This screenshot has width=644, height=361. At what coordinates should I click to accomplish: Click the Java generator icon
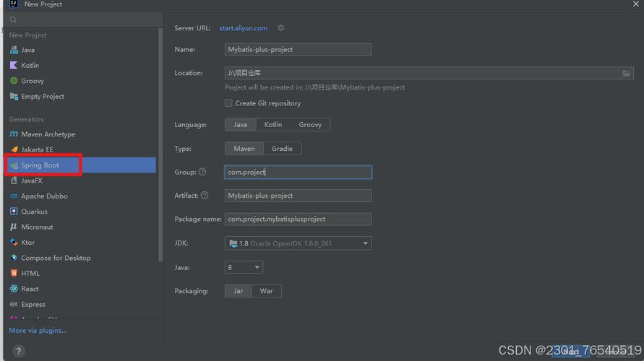click(x=14, y=50)
